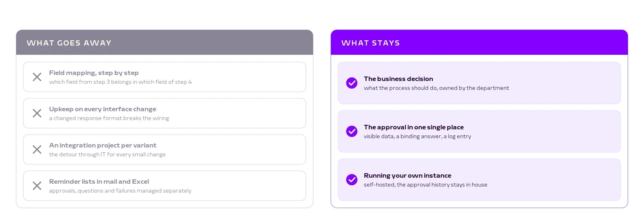Select the WHAT STAYS purple header
The image size is (644, 224).
click(x=479, y=42)
